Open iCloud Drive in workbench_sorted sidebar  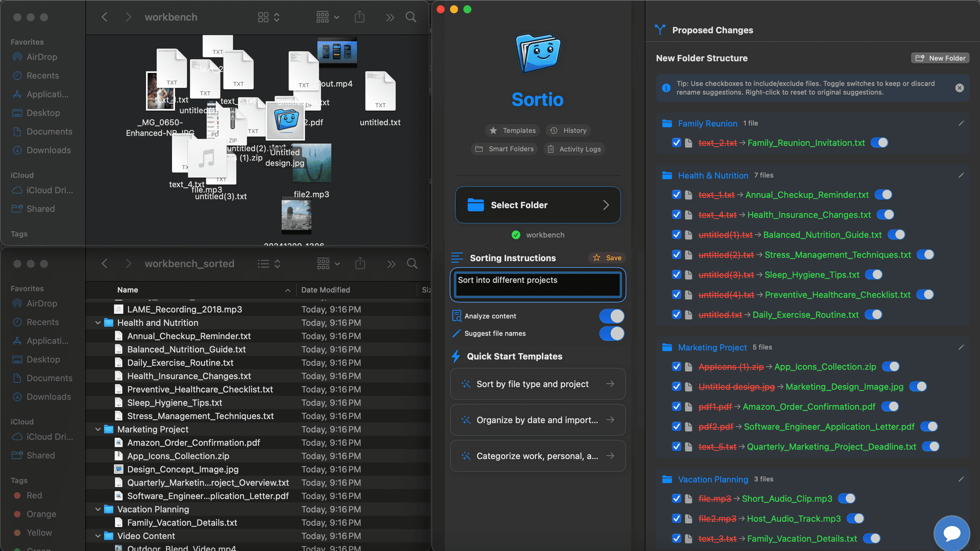pos(49,437)
